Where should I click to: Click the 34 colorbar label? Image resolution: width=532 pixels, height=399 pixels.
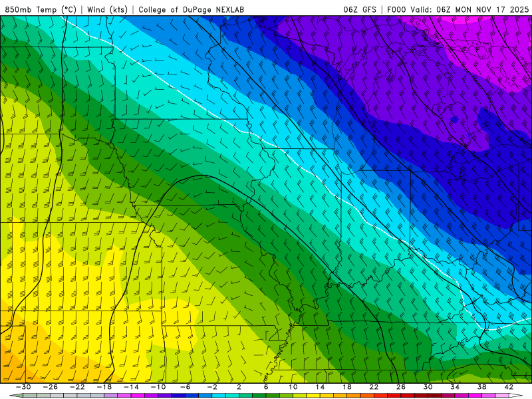click(x=455, y=387)
